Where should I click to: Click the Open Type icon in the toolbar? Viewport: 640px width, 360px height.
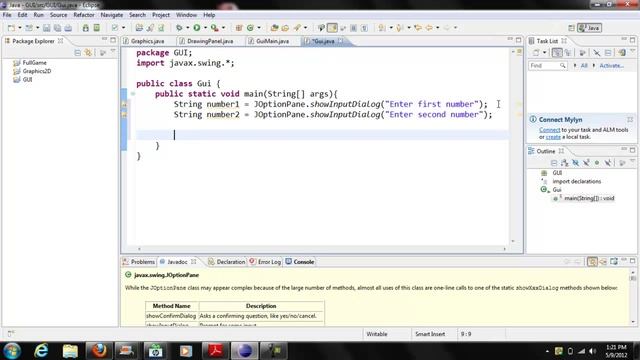(x=274, y=28)
